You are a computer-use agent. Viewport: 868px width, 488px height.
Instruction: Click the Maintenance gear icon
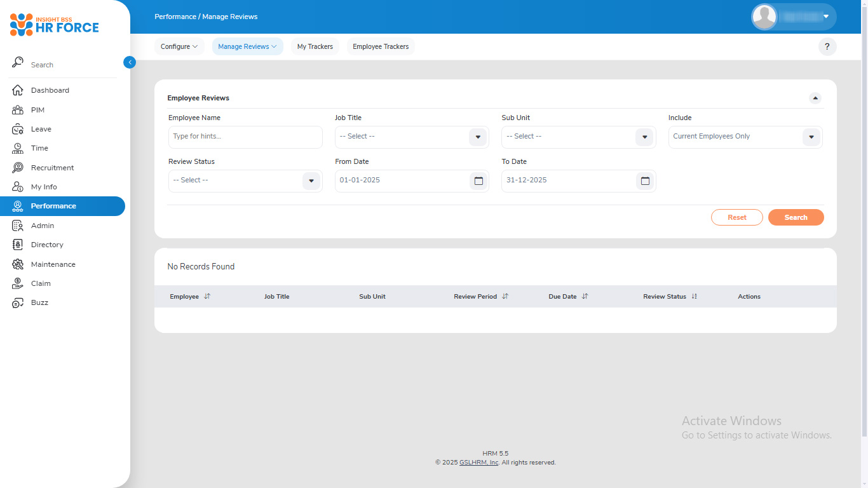tap(18, 264)
